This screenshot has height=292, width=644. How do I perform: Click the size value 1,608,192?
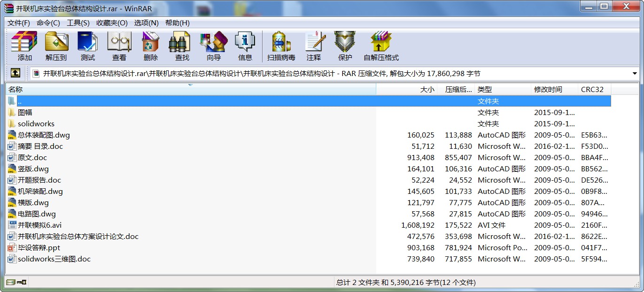click(418, 225)
